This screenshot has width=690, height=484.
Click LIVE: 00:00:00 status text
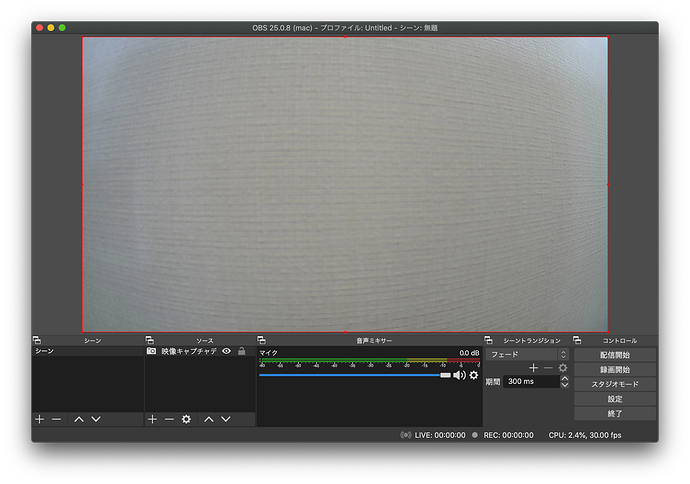pyautogui.click(x=440, y=435)
